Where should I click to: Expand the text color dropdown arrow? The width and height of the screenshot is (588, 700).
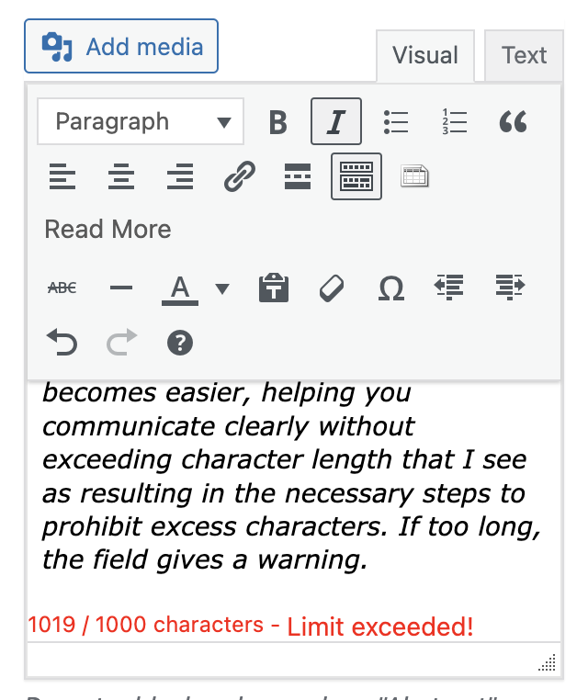tap(222, 288)
